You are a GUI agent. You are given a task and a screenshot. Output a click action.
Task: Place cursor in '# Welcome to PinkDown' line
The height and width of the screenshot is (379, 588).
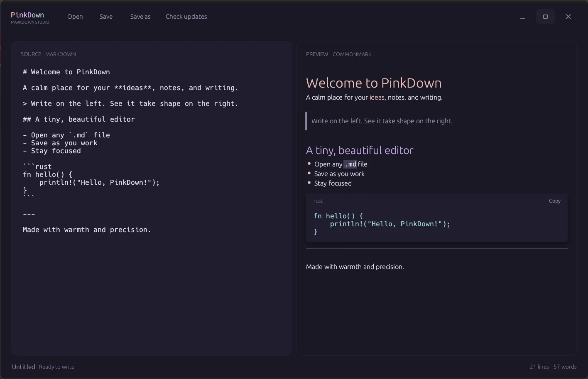coord(66,72)
